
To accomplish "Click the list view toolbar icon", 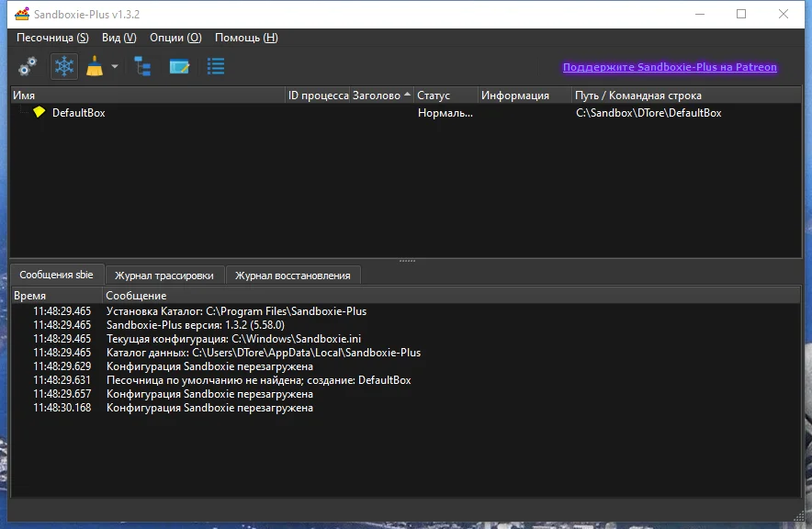I will (216, 66).
